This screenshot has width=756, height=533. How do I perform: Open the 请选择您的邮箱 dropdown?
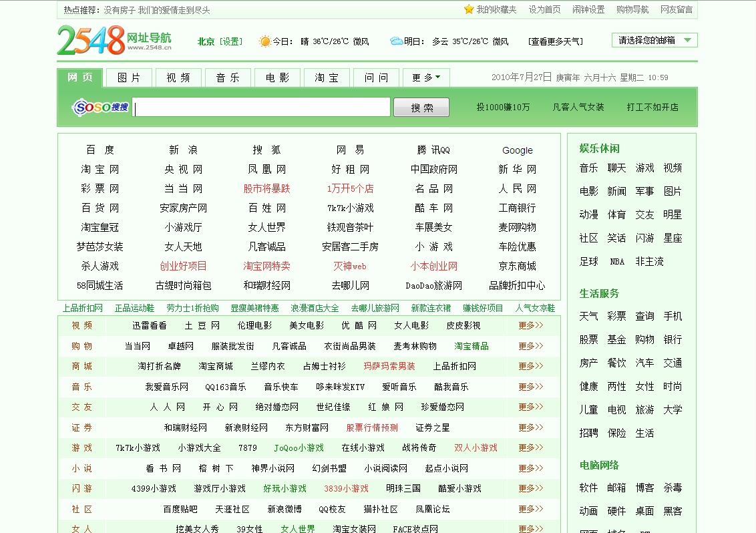click(654, 39)
